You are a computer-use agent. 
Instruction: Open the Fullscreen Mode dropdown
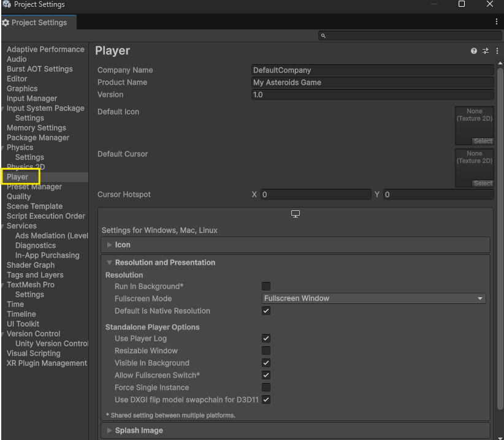pyautogui.click(x=373, y=298)
